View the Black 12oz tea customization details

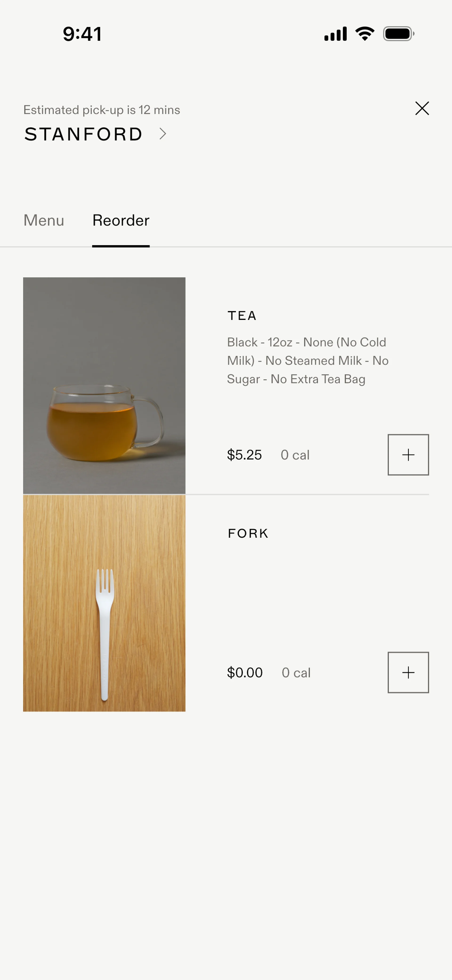(x=307, y=361)
